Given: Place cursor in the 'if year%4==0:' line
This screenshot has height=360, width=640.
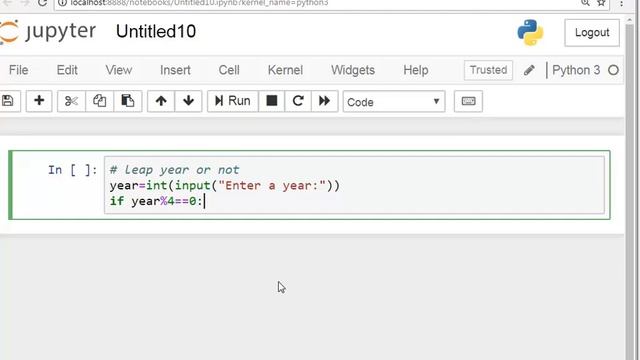Looking at the screenshot, I should coord(156,201).
